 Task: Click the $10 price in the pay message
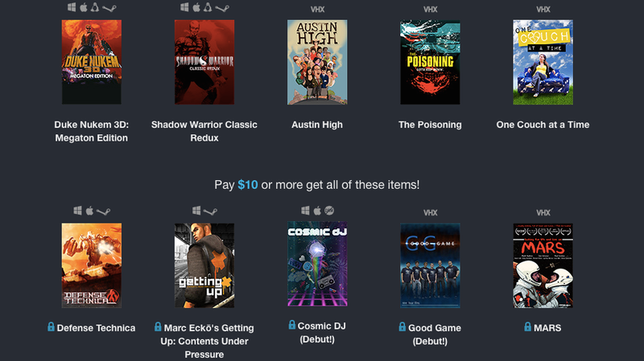click(248, 185)
